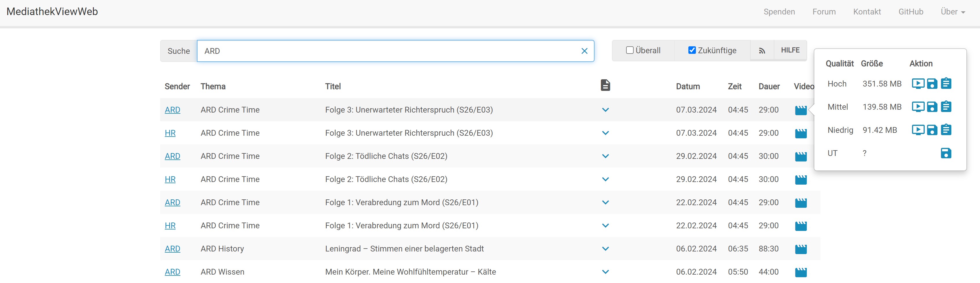Click HR sender link in Tödliche Chats row
Viewport: 980px width, 283px height.
click(x=170, y=179)
